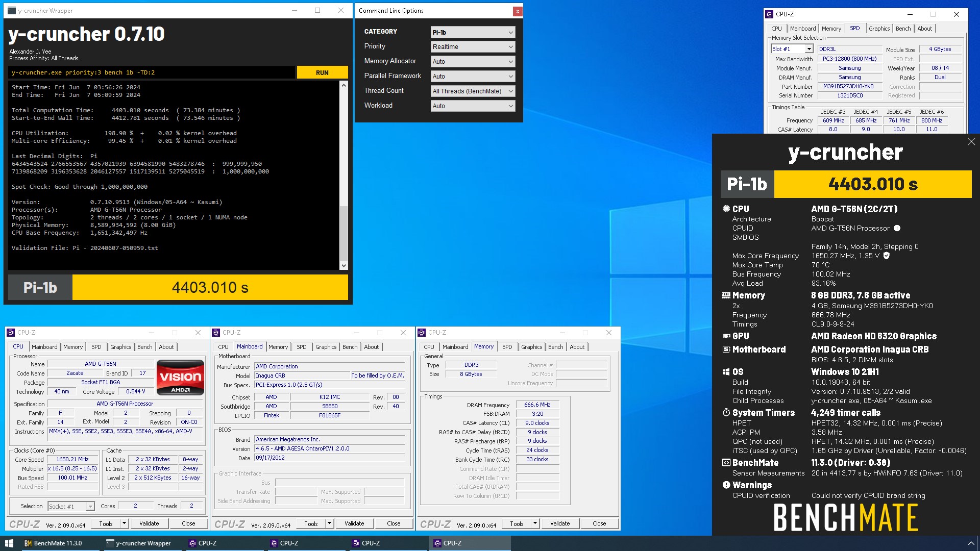Click BenchMate 11.3.0 taskbar icon
The width and height of the screenshot is (980, 551).
coord(53,543)
